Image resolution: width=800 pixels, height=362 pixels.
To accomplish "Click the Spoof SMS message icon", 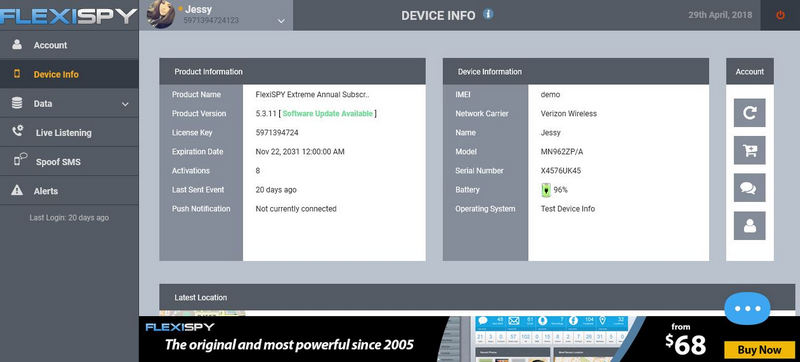I will [20, 160].
